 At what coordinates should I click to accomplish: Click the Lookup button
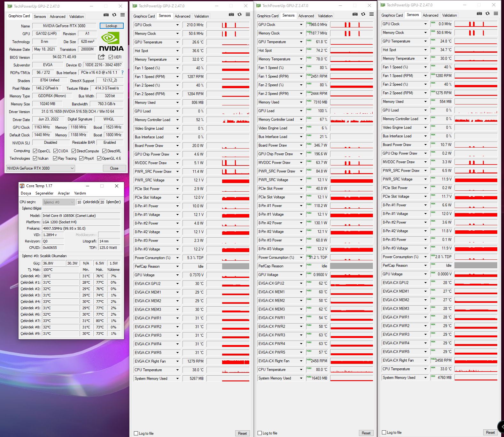tap(112, 26)
